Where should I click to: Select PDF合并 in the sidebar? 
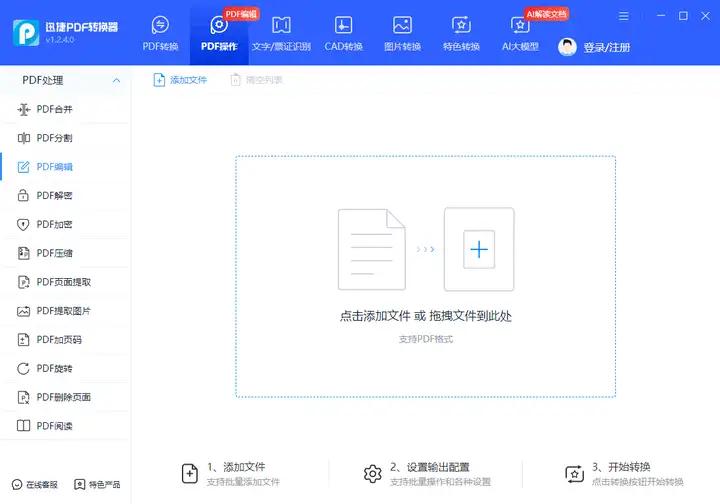[x=65, y=109]
